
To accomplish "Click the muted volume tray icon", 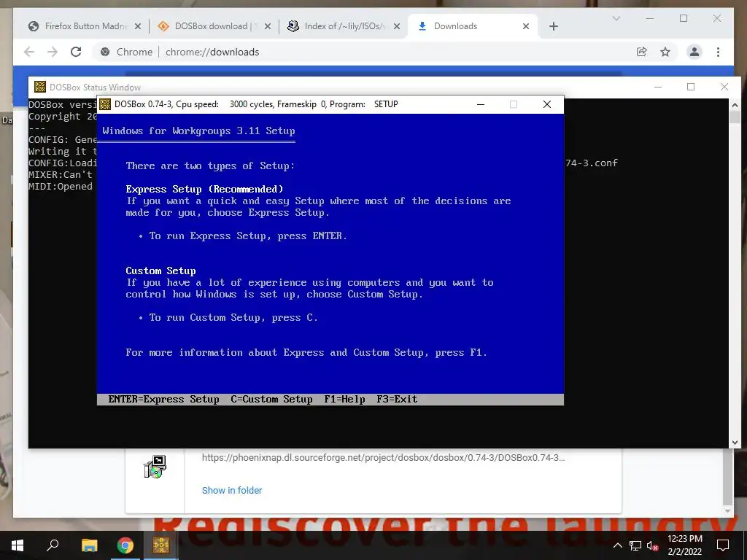I will (x=652, y=545).
